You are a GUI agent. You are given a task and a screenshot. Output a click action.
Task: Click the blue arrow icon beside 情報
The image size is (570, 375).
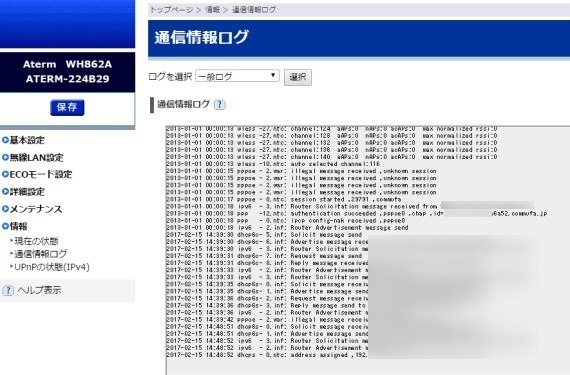(x=5, y=226)
